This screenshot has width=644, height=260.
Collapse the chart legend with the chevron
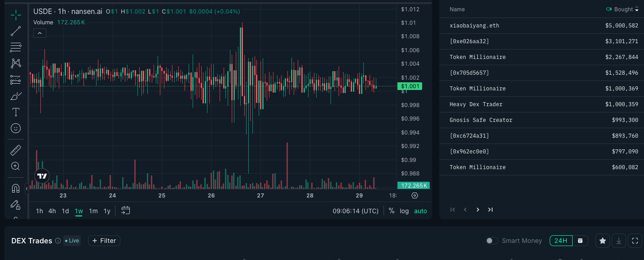click(40, 33)
